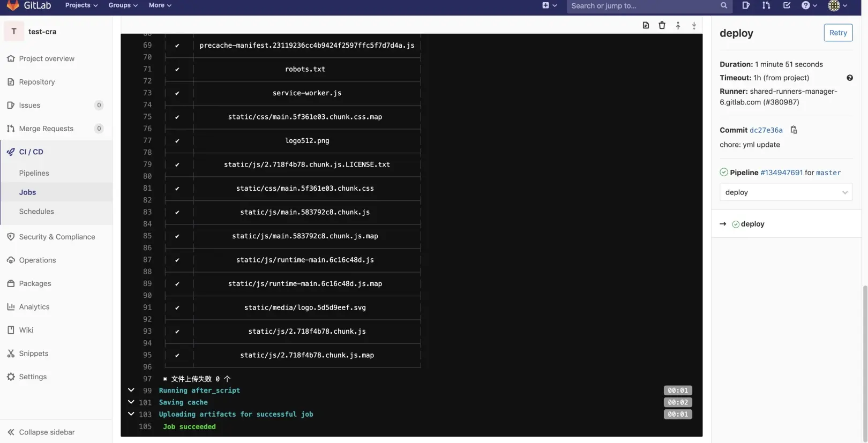Click the T project avatar

[14, 32]
